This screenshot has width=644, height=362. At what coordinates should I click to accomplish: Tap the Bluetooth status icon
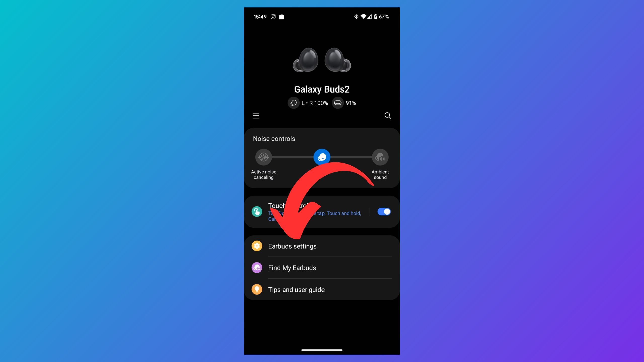click(356, 17)
